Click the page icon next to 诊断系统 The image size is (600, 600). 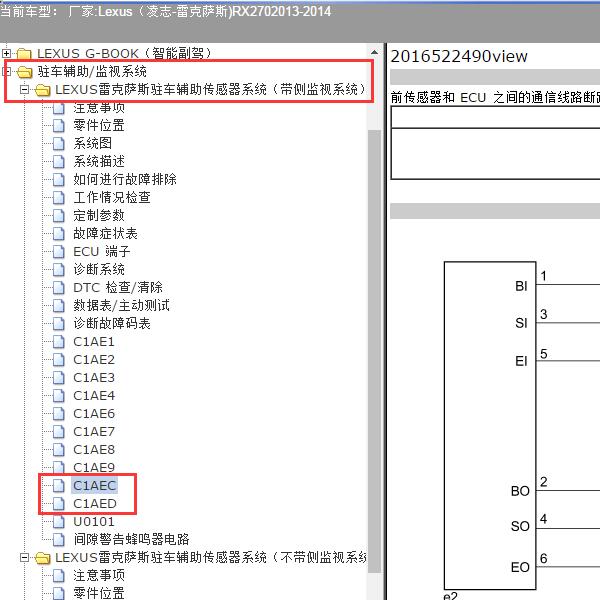(x=59, y=269)
